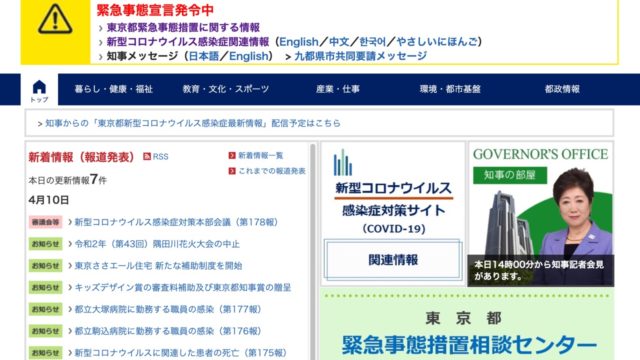Open English version of coronavirus information

click(x=299, y=42)
